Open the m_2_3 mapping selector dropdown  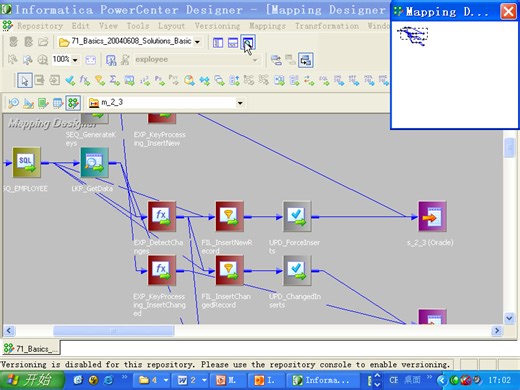[240, 103]
